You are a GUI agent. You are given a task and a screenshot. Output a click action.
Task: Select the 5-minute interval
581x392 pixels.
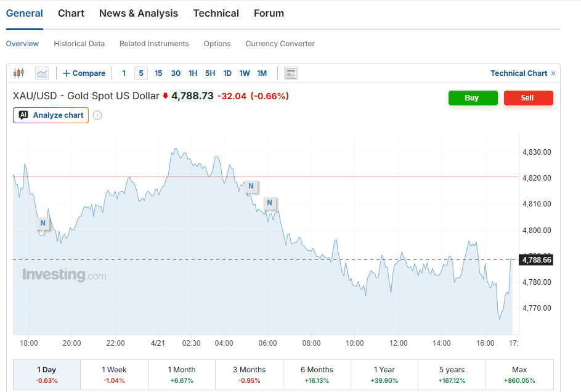click(x=141, y=73)
